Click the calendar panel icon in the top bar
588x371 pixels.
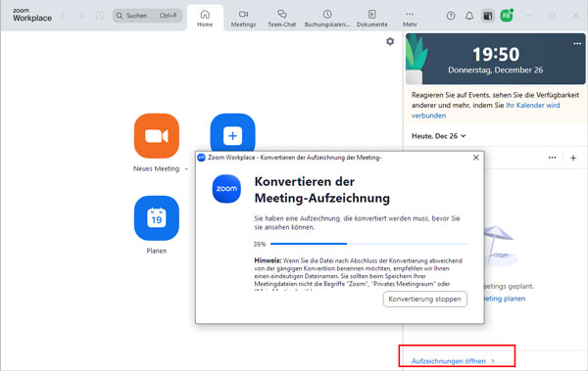click(x=487, y=16)
